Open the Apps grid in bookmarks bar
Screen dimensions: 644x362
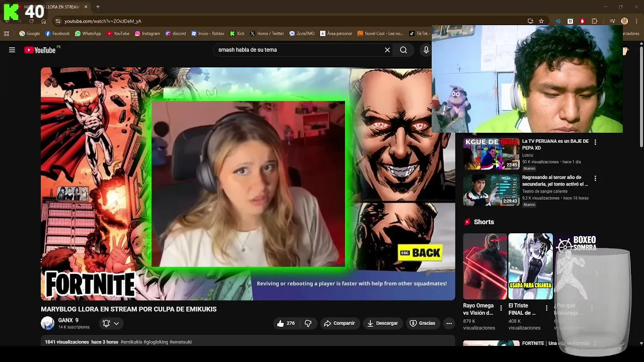point(7,34)
